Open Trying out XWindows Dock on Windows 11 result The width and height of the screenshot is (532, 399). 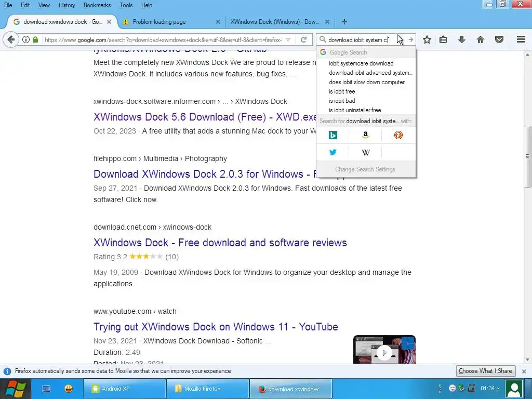point(216,327)
